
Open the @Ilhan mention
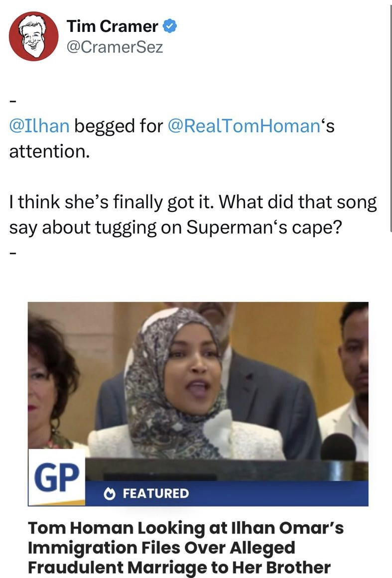coord(39,126)
